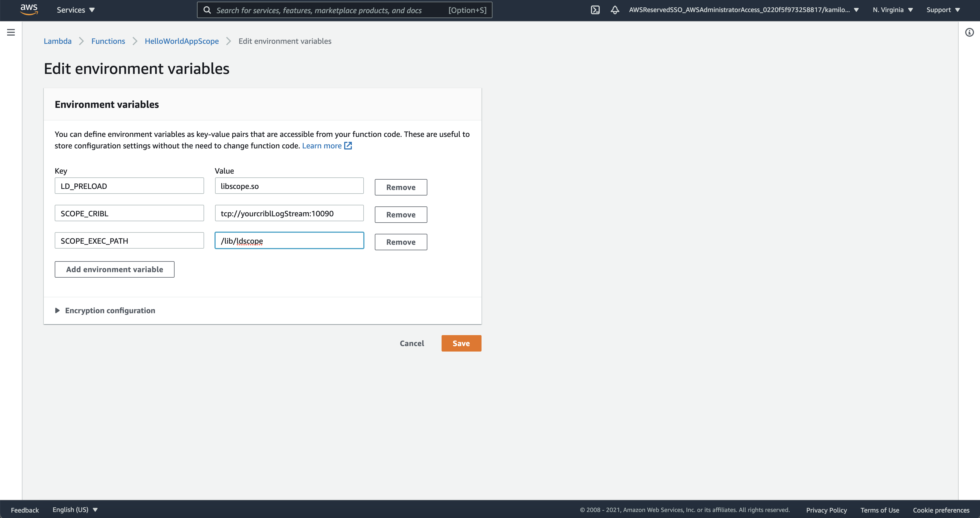Image resolution: width=980 pixels, height=518 pixels.
Task: Open the N. Virginia region selector
Action: [892, 10]
